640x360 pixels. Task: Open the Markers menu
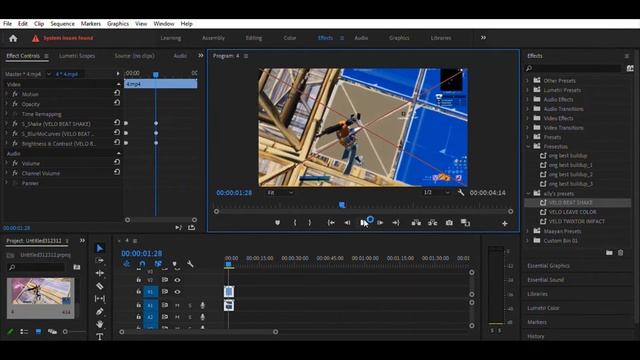91,24
